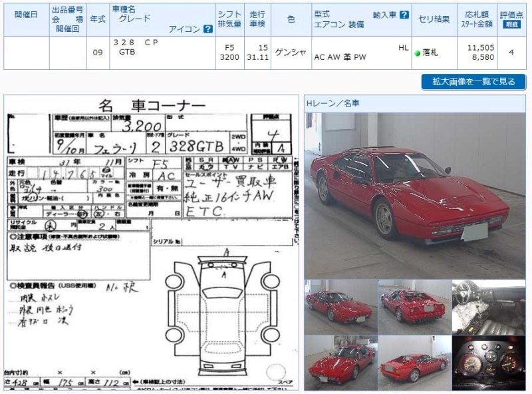Image resolution: width=532 pixels, height=394 pixels.
Task: Click the 走行 車検 column header
Action: [x=257, y=19]
